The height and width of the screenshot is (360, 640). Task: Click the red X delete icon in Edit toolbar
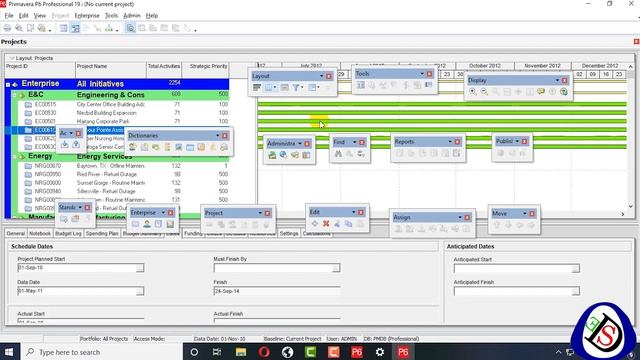click(326, 224)
